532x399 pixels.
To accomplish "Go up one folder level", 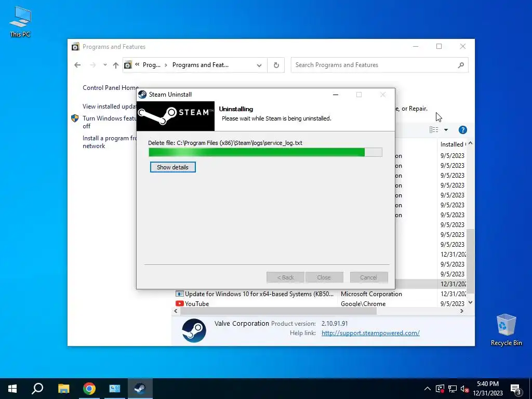I will (116, 65).
